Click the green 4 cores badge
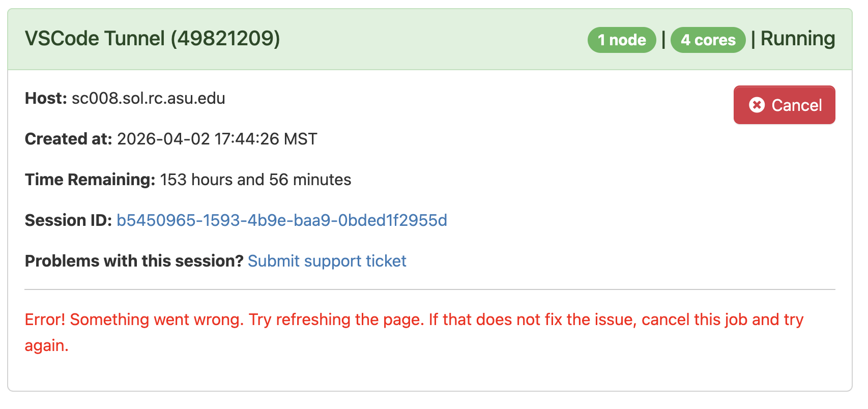The width and height of the screenshot is (868, 409). click(x=708, y=40)
